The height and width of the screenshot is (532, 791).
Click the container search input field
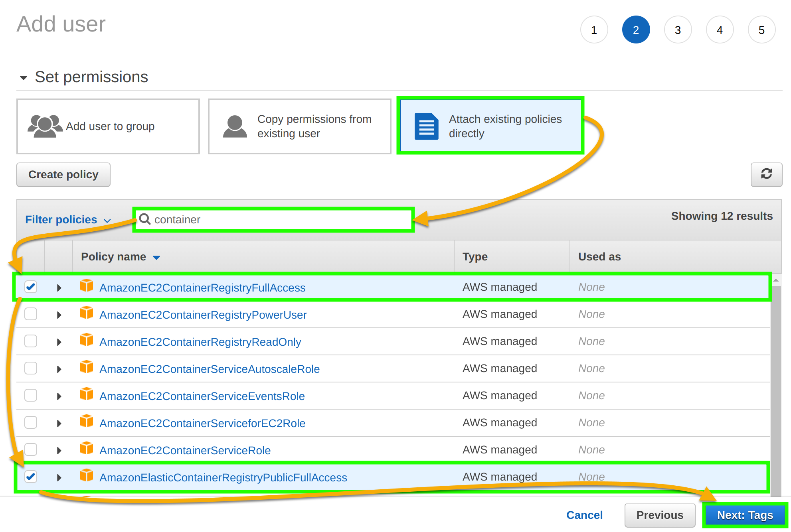(273, 219)
